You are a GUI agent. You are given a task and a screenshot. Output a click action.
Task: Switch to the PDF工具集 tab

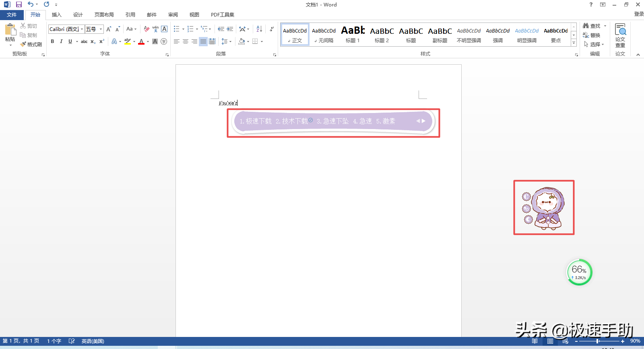click(x=223, y=15)
